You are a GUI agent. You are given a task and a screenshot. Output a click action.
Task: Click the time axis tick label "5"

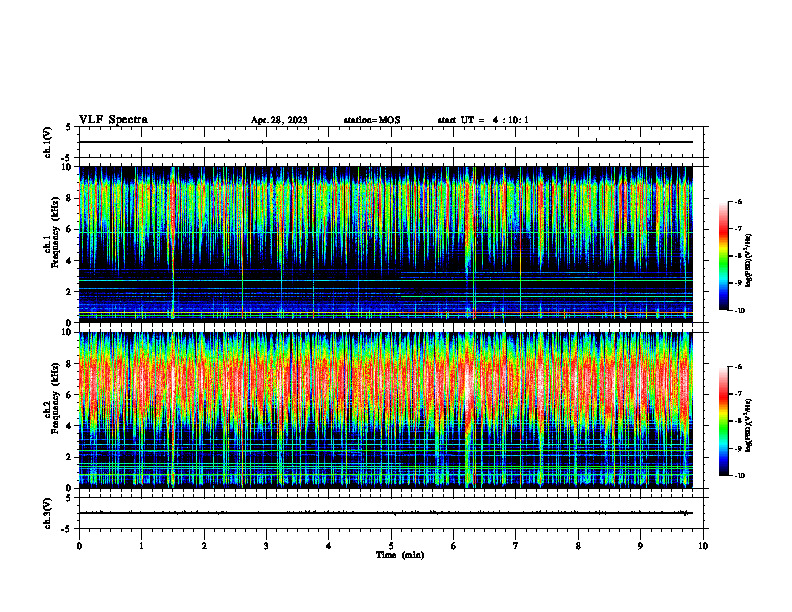pyautogui.click(x=391, y=546)
